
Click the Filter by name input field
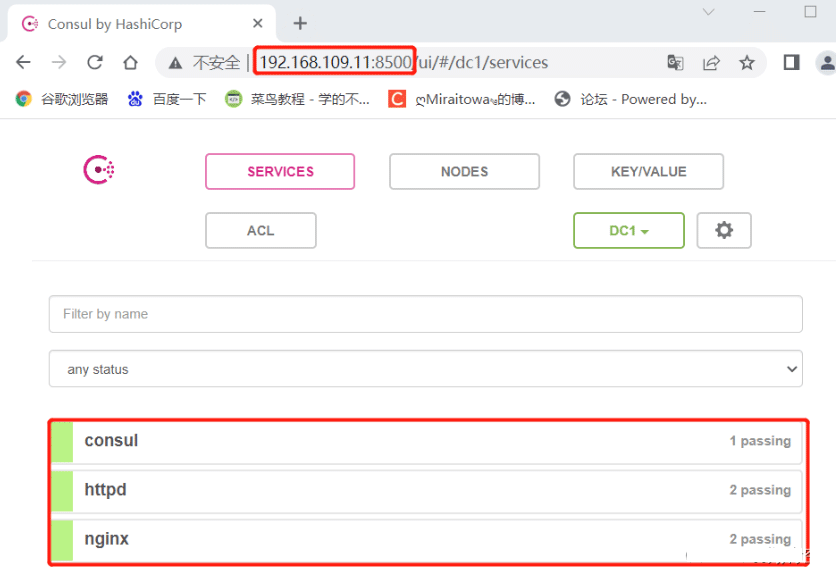point(425,314)
